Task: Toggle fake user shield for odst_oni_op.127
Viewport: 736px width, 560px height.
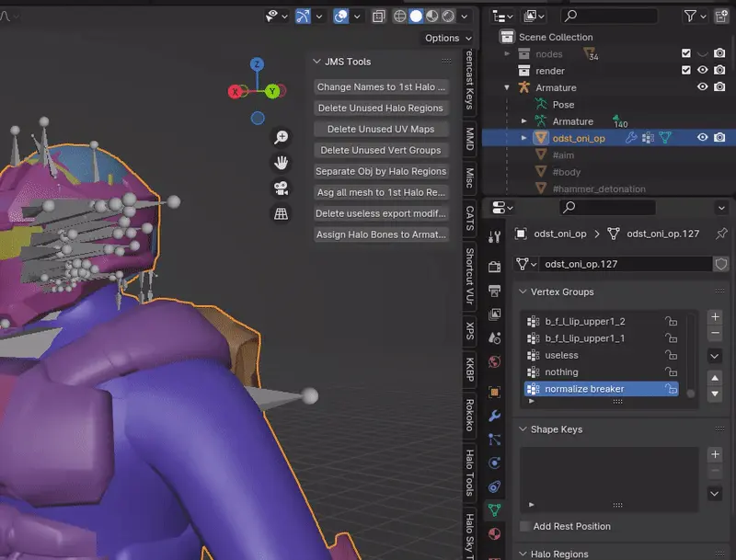Action: [721, 264]
